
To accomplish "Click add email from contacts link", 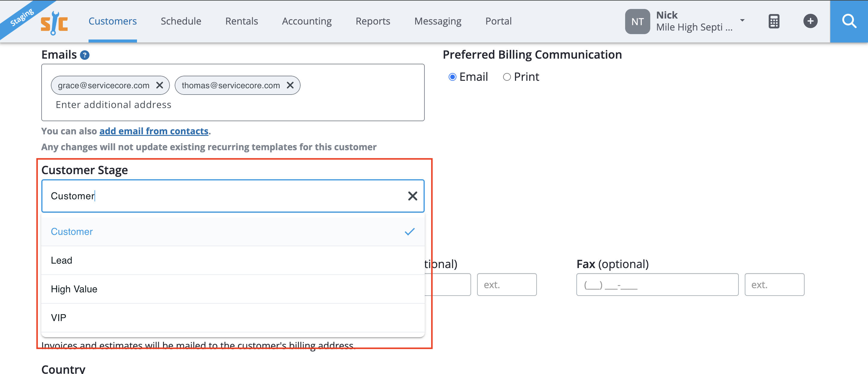I will click(154, 131).
